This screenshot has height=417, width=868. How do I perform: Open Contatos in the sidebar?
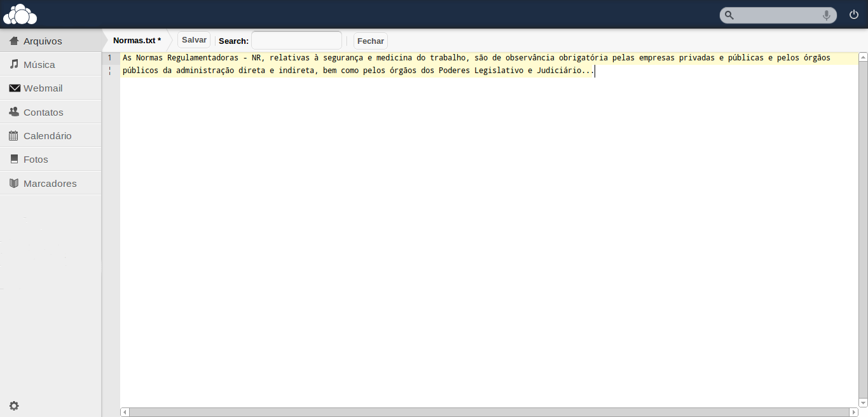click(x=51, y=112)
